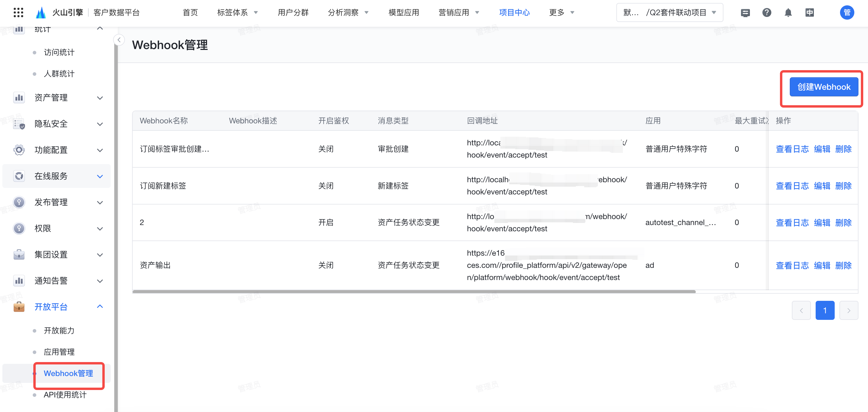Edit the 订阅新建标签 webhook

(822, 186)
